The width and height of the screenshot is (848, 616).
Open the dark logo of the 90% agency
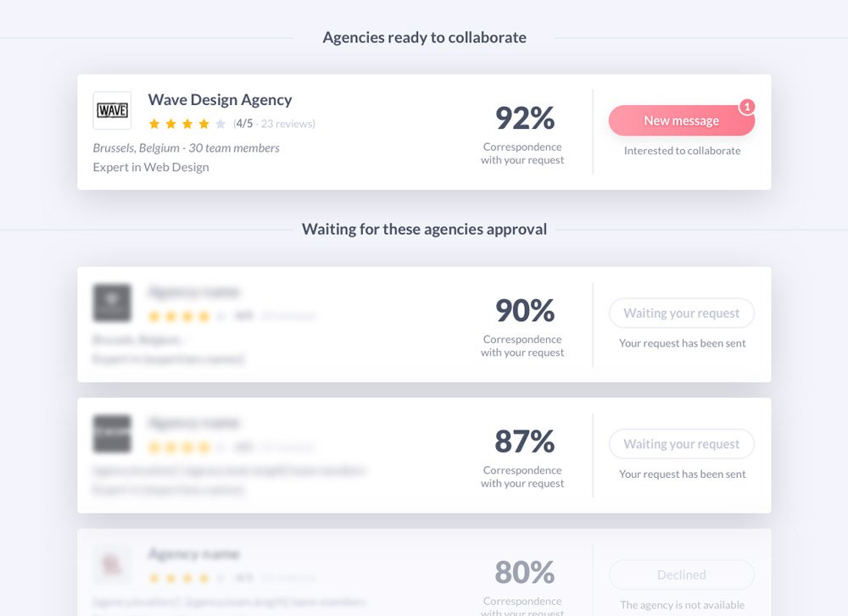tap(112, 302)
